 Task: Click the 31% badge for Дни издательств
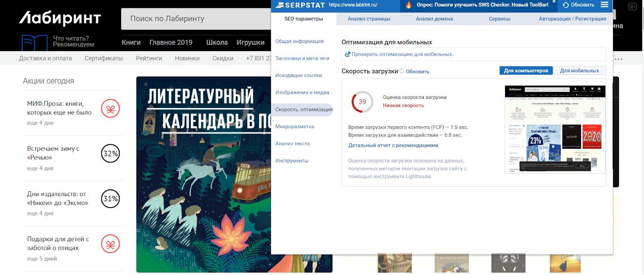[x=110, y=199]
